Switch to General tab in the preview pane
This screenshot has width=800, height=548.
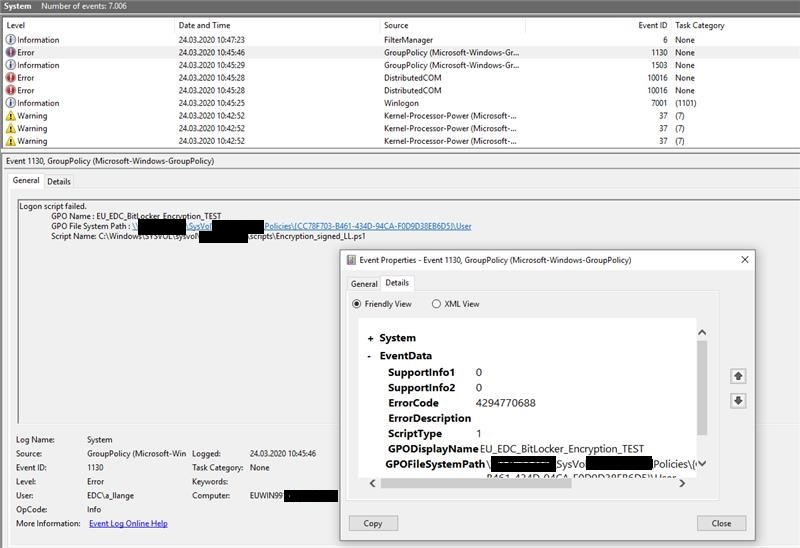click(x=26, y=180)
